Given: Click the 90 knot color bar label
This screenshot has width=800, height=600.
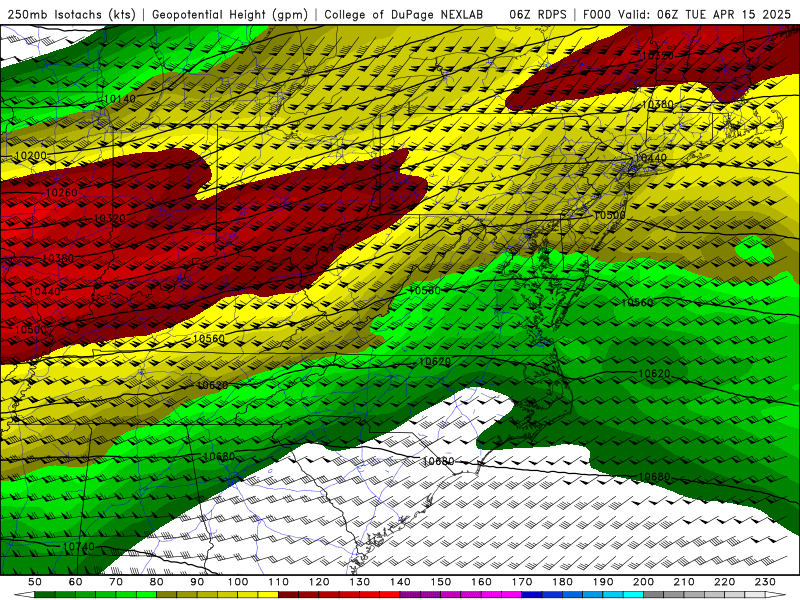Looking at the screenshot, I should point(197,582).
